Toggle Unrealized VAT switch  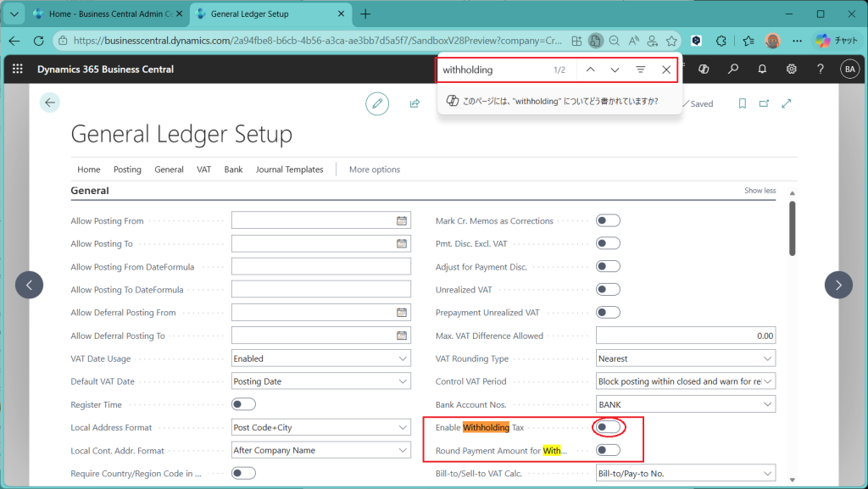(x=608, y=290)
